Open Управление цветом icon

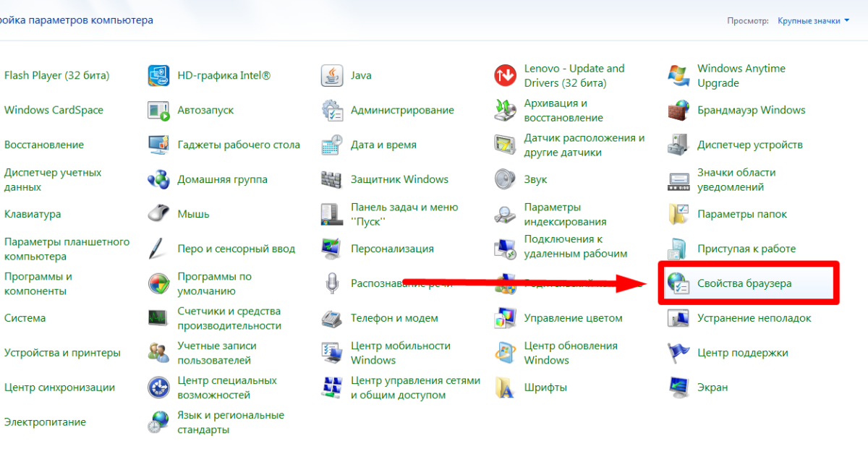pos(505,318)
